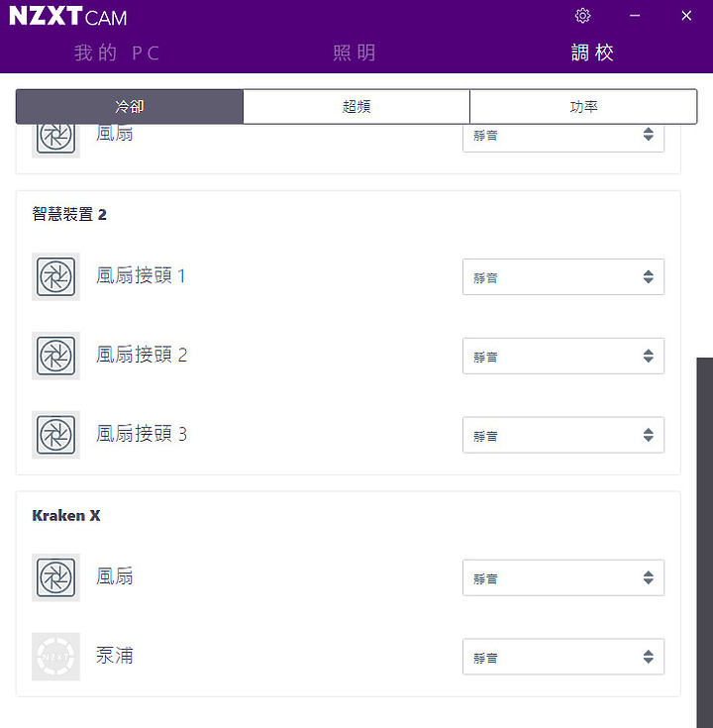Viewport: 713px width, 728px height.
Task: Click the 泵浦 pump icon
Action: tap(55, 657)
